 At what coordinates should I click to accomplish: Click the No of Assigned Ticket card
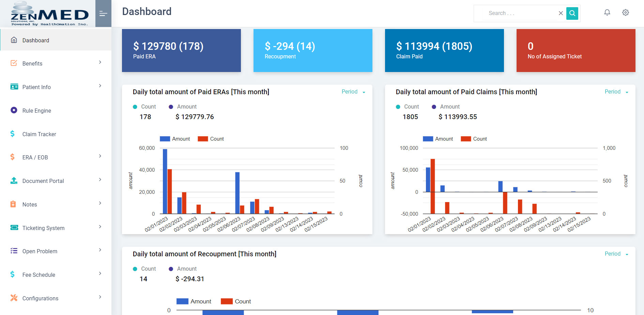pyautogui.click(x=576, y=51)
